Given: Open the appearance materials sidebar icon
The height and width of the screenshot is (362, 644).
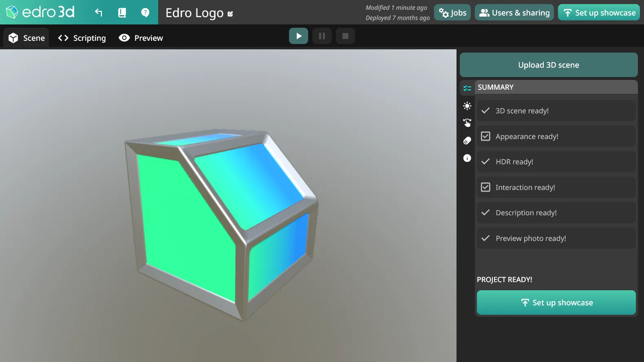Looking at the screenshot, I should click(467, 141).
